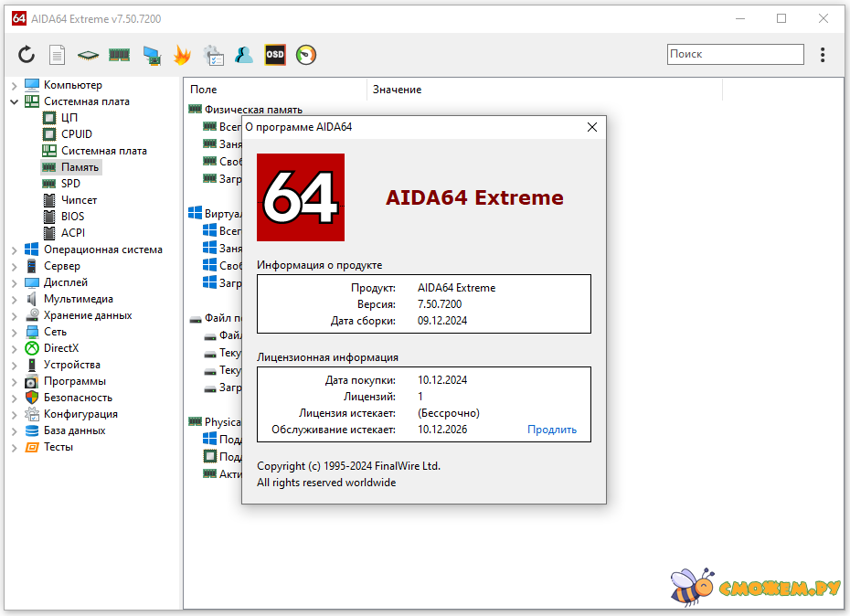Open the three-dot main menu
The height and width of the screenshot is (616, 850).
coord(823,54)
